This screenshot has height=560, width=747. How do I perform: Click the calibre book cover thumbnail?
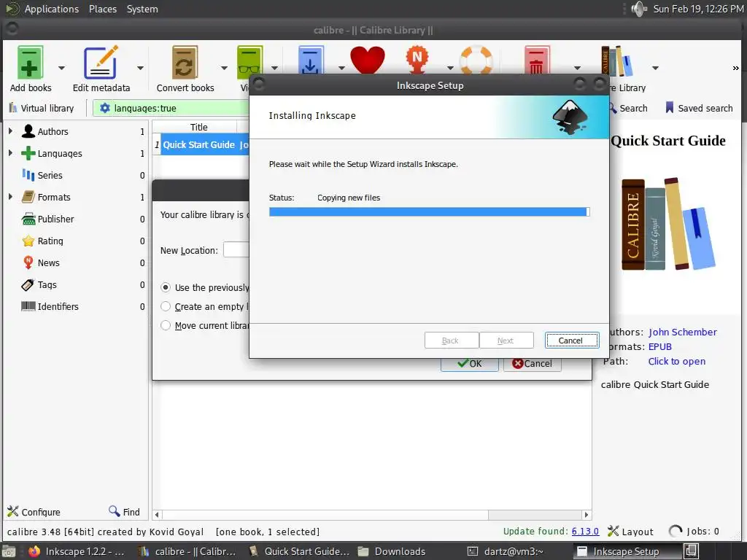tap(668, 223)
